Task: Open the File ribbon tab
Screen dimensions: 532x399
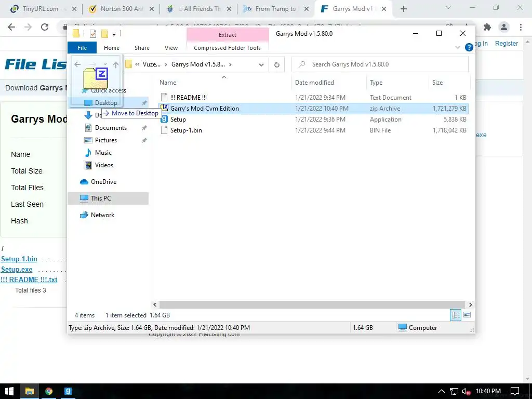Action: pos(82,48)
